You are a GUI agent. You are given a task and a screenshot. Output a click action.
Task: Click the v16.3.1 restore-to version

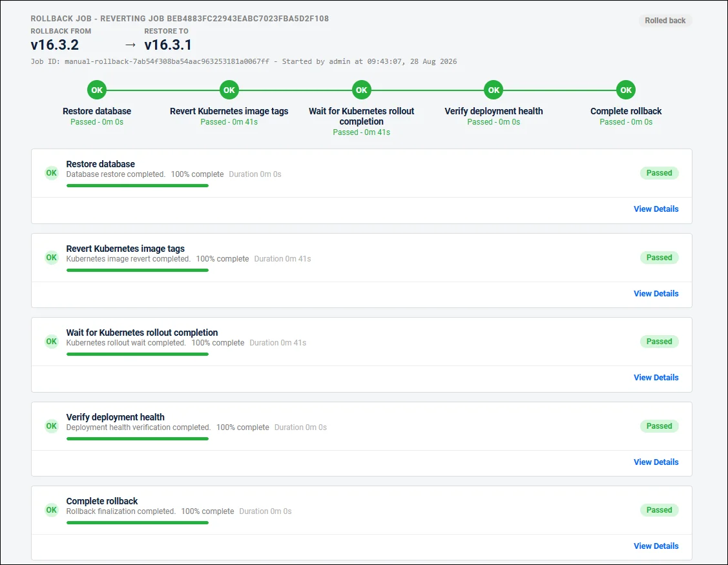coord(168,45)
